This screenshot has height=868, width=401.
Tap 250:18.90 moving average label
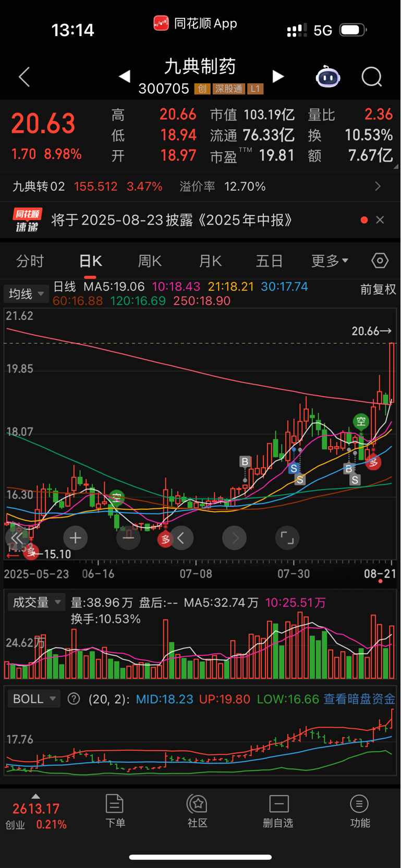pos(201,301)
